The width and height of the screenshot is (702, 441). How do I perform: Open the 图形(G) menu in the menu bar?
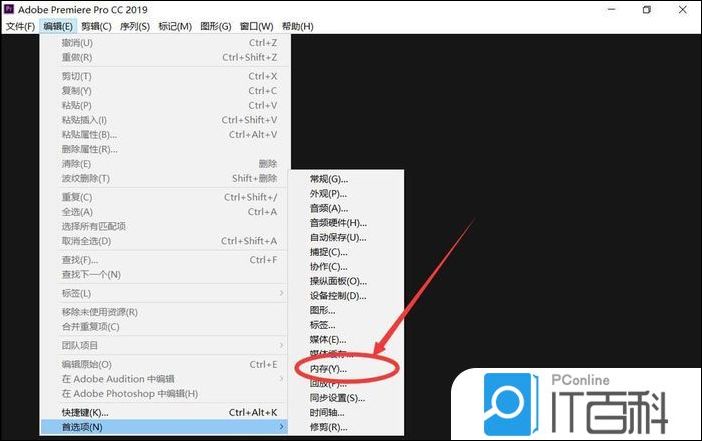click(x=216, y=26)
